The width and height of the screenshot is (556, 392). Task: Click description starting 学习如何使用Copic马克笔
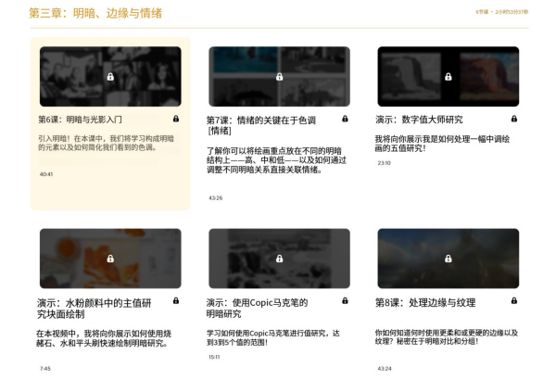(273, 337)
